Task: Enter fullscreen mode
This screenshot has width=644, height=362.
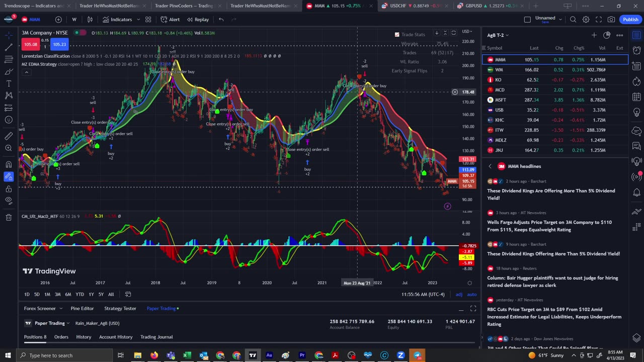Action: (599, 20)
